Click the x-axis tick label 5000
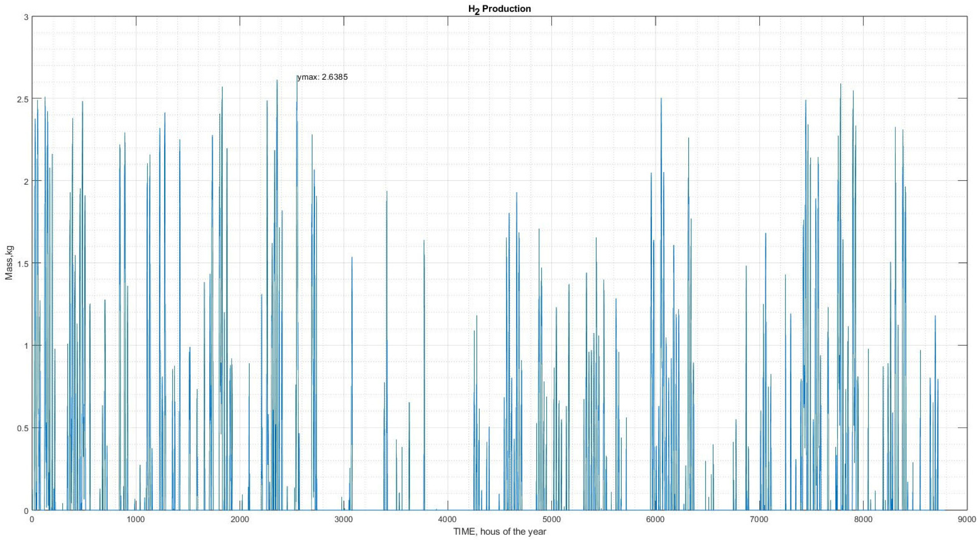 point(552,519)
